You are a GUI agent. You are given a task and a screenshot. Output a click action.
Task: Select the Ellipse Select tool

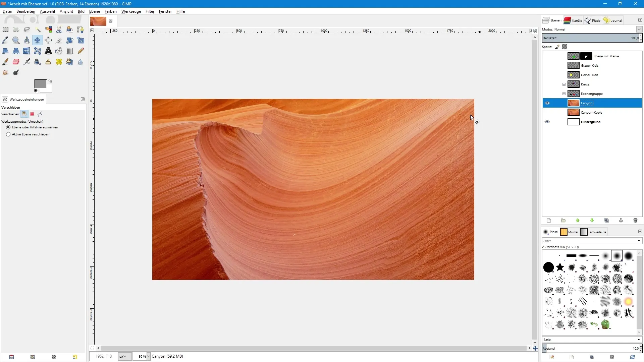click(16, 29)
